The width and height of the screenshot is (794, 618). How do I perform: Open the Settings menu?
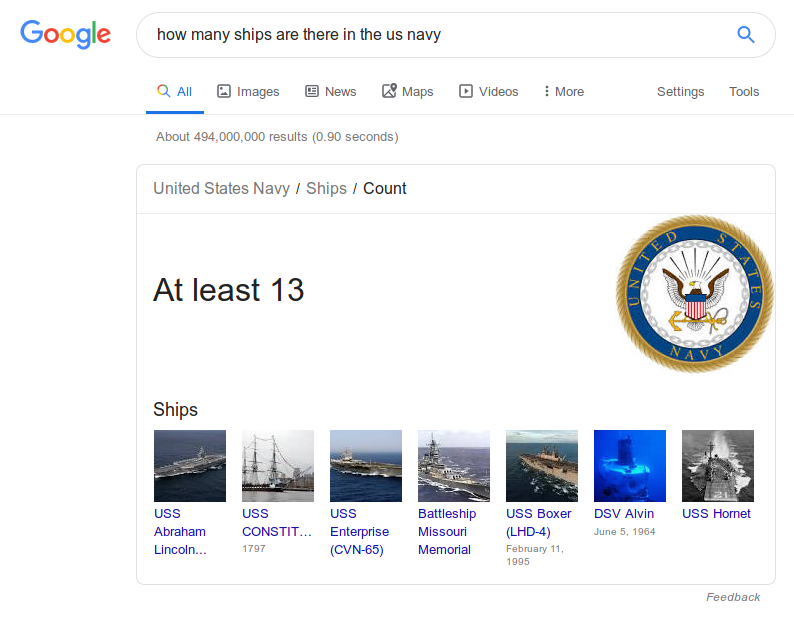(x=681, y=92)
